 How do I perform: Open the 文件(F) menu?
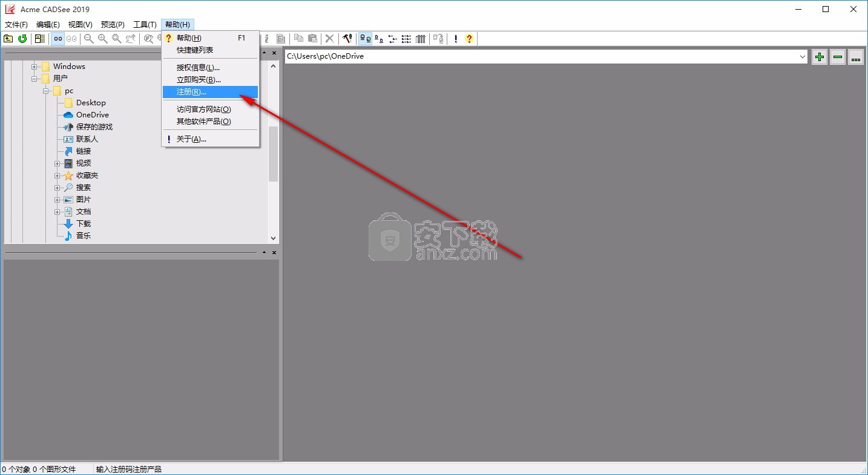(x=16, y=24)
